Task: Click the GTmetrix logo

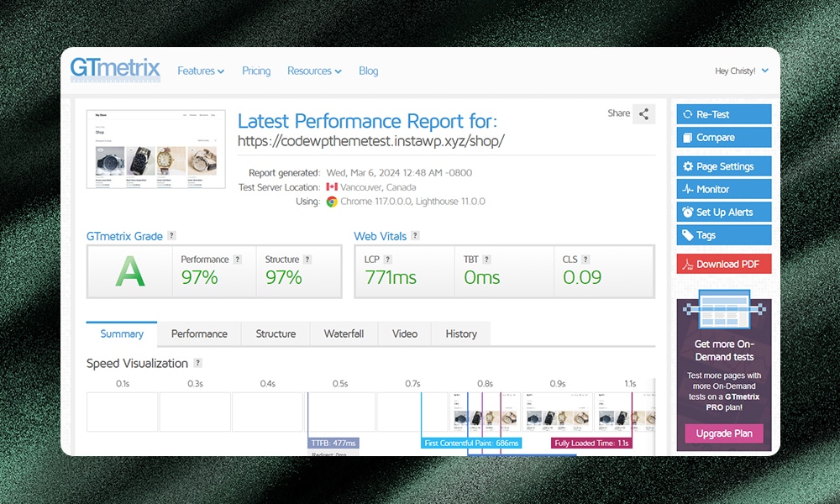Action: 115,70
